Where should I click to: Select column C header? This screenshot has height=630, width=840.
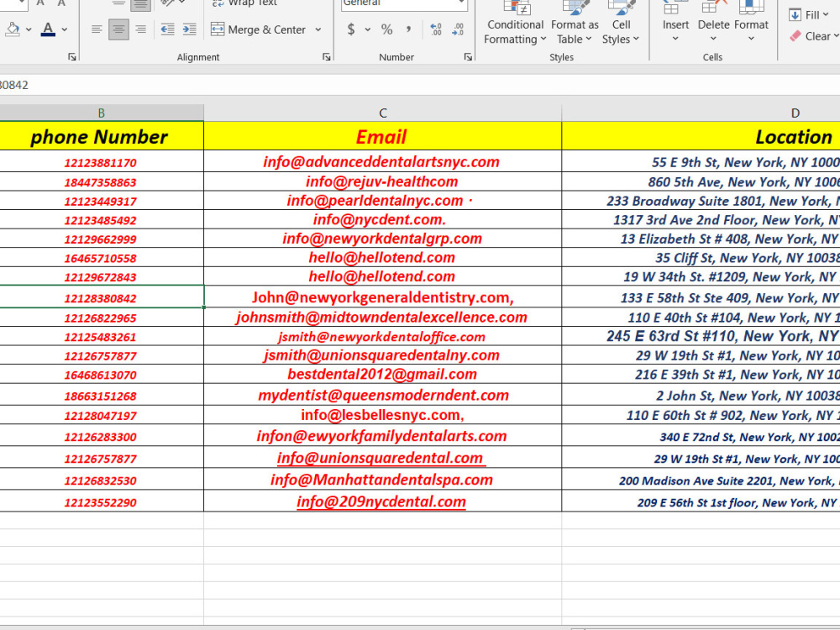coord(382,113)
